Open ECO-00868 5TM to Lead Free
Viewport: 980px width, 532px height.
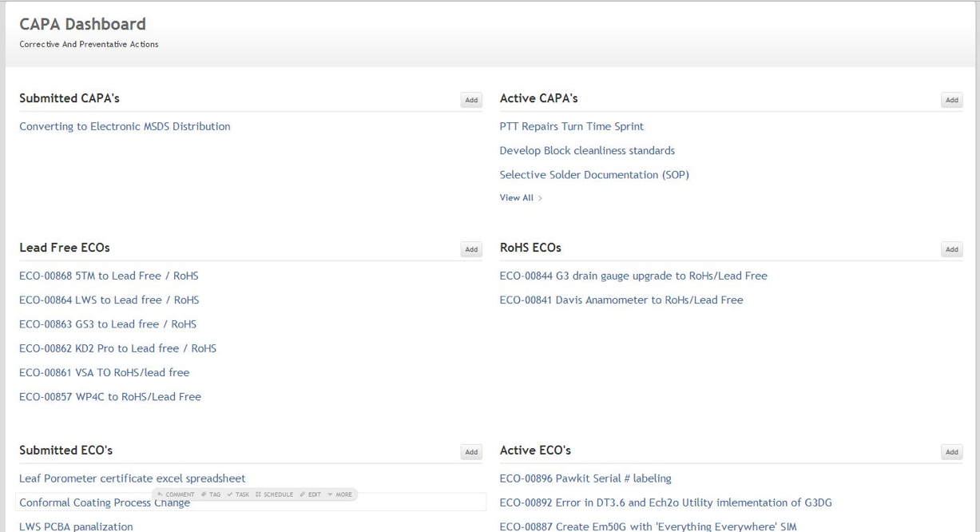(x=109, y=276)
